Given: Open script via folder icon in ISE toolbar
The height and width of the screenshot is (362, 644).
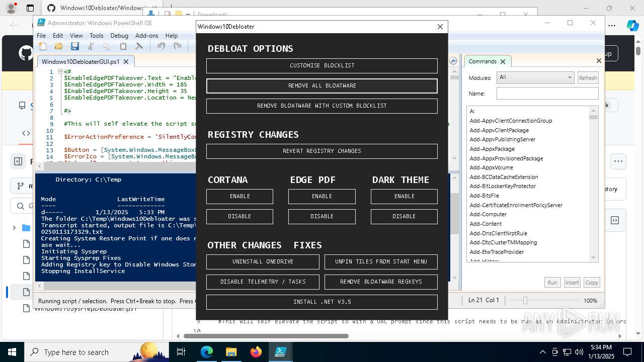Looking at the screenshot, I should pos(59,46).
